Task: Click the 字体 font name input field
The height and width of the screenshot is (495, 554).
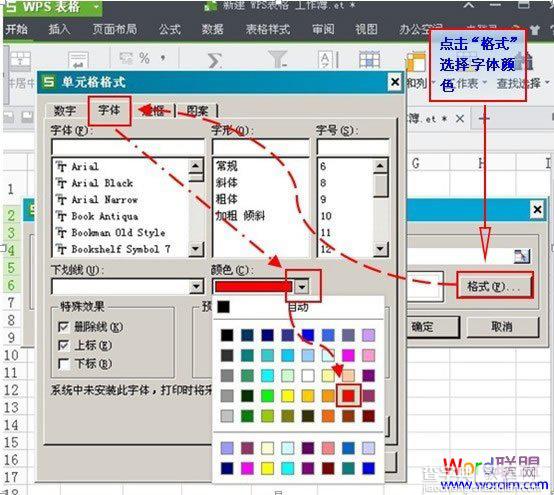Action: 128,147
